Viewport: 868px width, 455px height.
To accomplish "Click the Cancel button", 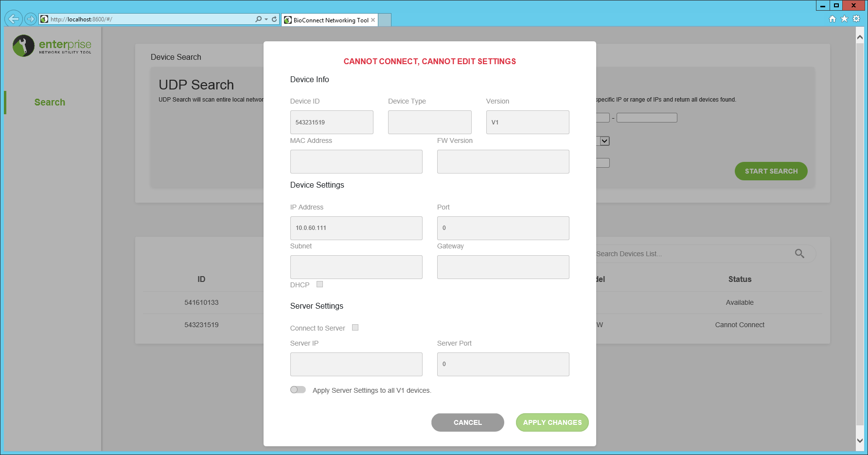I will (467, 422).
